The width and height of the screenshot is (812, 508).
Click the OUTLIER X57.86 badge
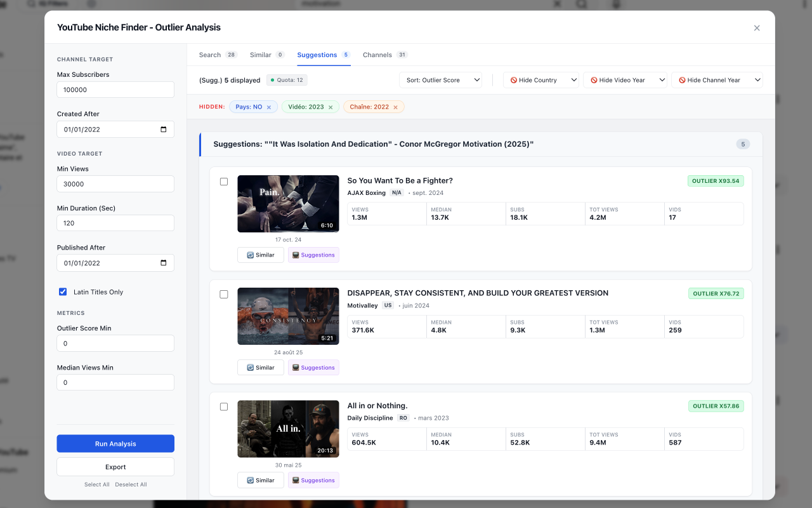coord(716,406)
